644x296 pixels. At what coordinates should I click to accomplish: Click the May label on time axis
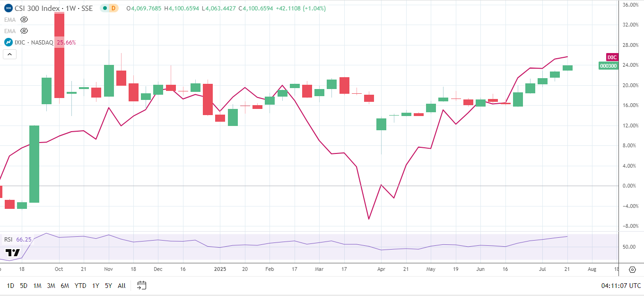coord(431,269)
